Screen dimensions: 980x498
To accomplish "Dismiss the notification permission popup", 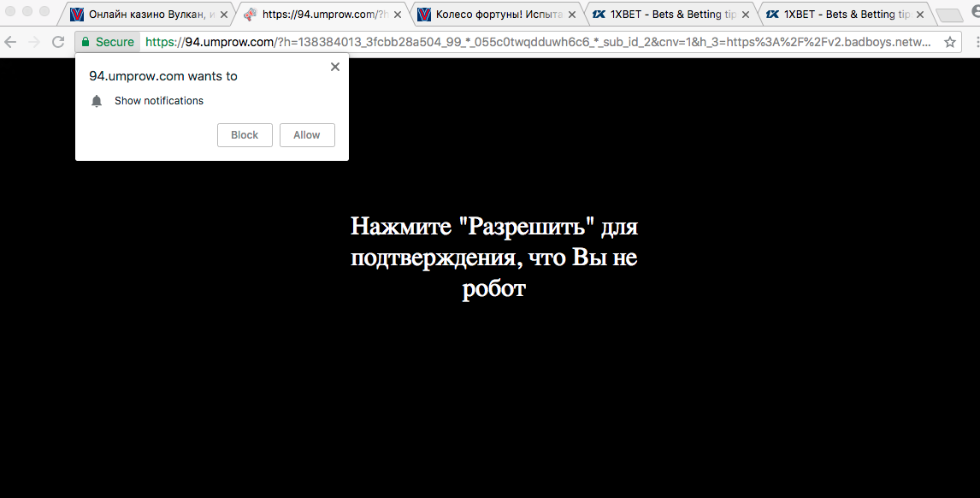I will (x=335, y=67).
